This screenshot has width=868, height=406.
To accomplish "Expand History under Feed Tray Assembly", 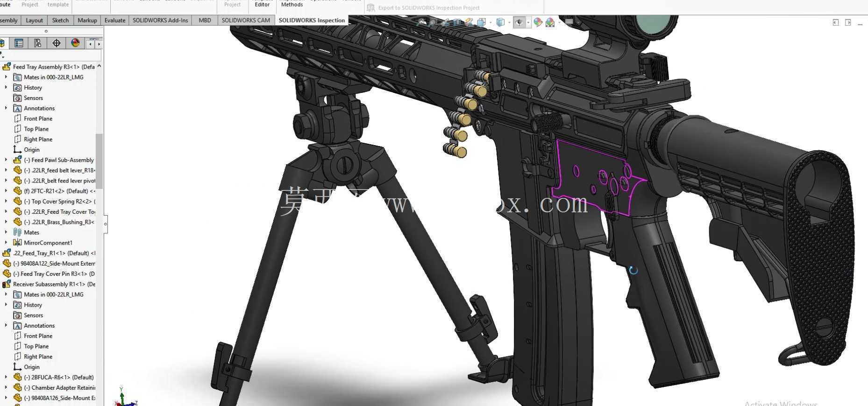I will (x=6, y=87).
